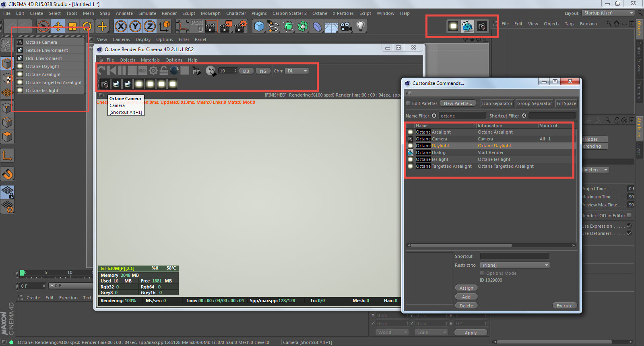Open the MoGraph menu
The image size is (644, 346).
pos(211,13)
